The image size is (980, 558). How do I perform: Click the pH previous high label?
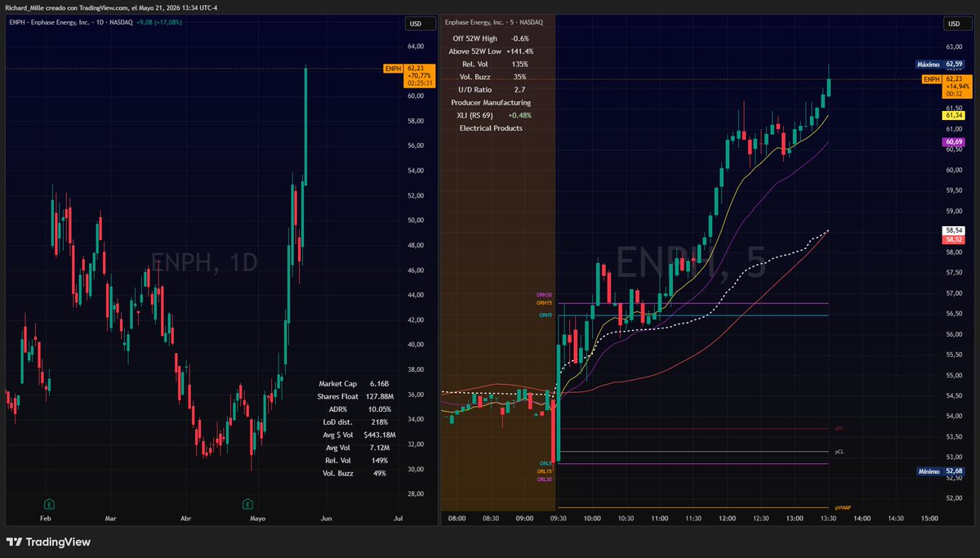tap(838, 428)
